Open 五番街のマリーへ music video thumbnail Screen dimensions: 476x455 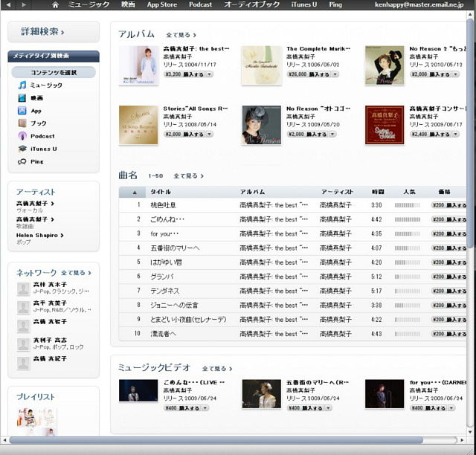point(262,394)
